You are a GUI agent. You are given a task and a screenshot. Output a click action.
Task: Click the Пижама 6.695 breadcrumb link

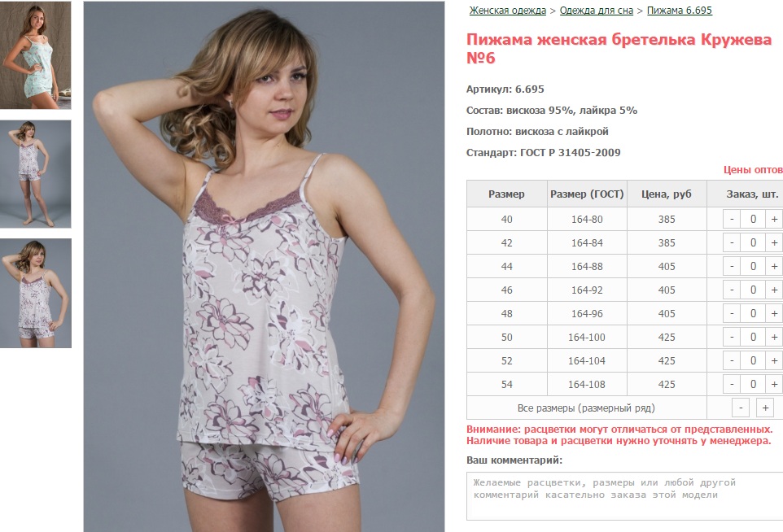[x=679, y=11]
